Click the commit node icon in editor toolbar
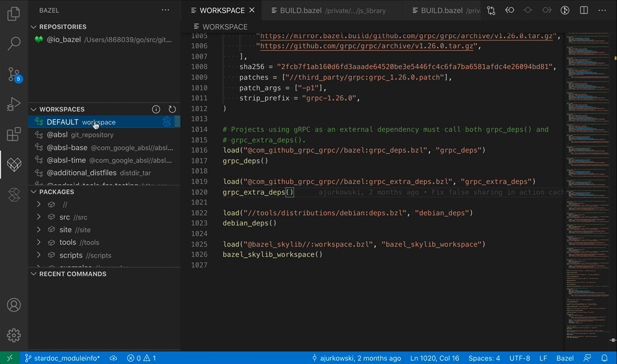Image resolution: width=617 pixels, height=364 pixels. [528, 10]
